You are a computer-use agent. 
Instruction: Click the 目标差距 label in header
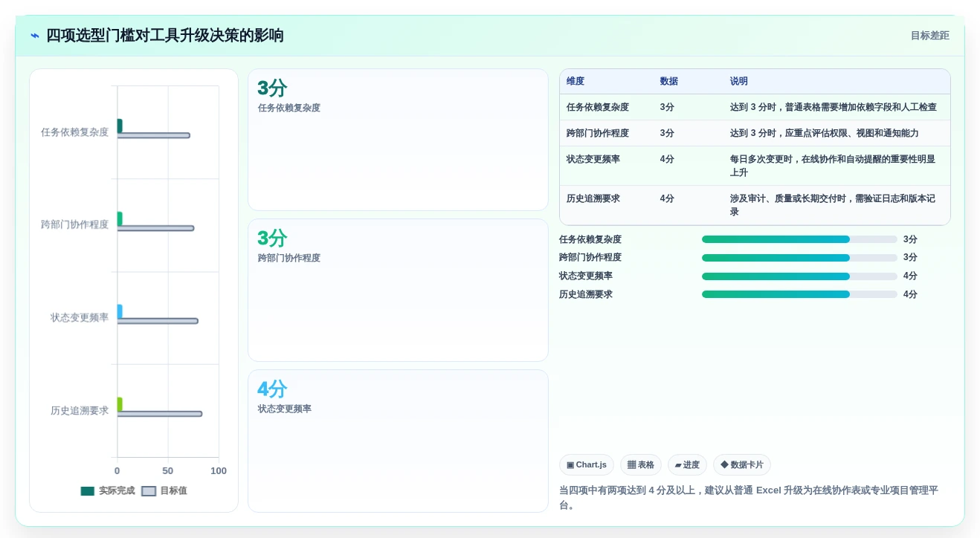(929, 36)
